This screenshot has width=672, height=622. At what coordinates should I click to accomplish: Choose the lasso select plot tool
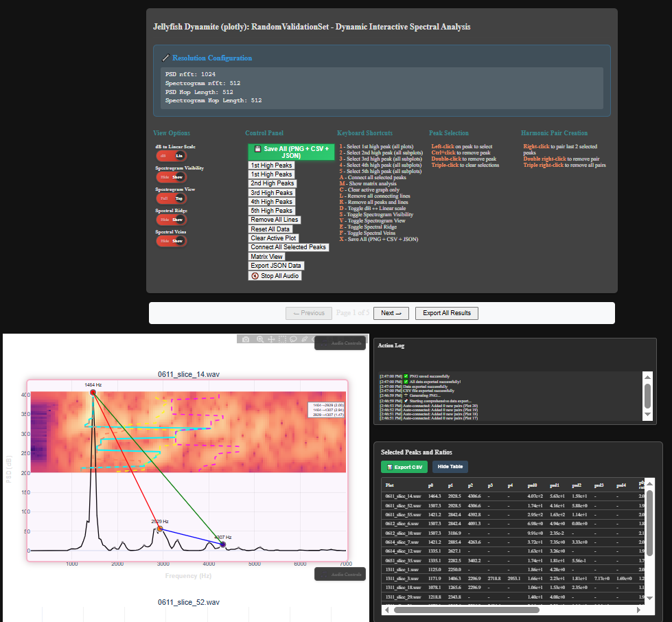(293, 339)
